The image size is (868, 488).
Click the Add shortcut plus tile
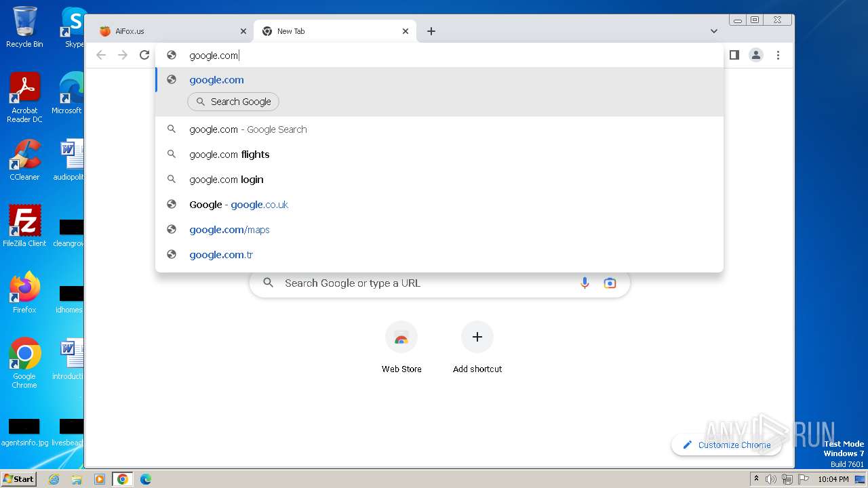pyautogui.click(x=477, y=347)
